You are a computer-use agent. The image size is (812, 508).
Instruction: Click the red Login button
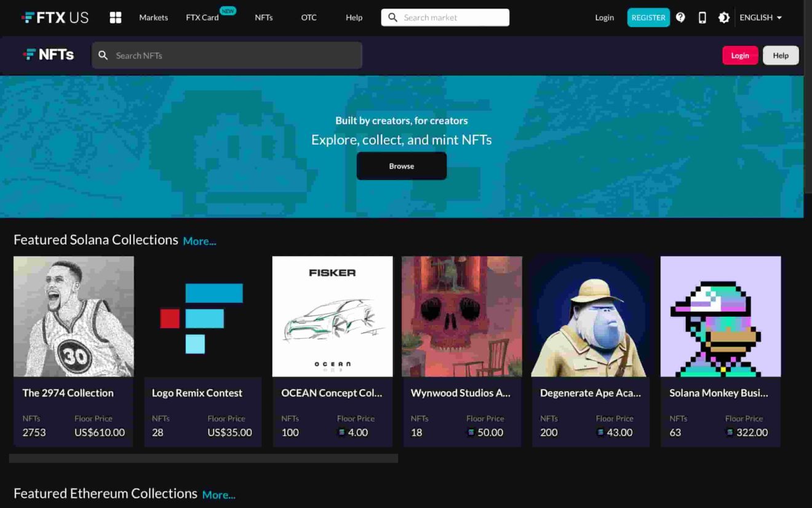pyautogui.click(x=739, y=55)
